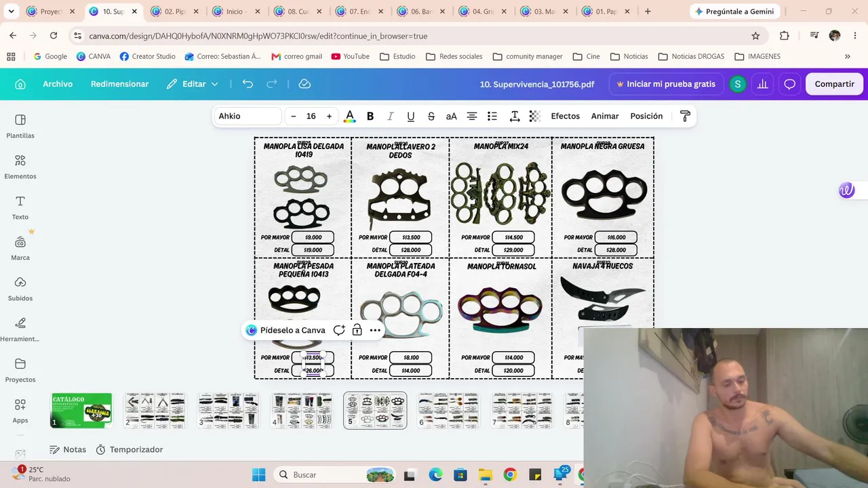Open the Temporizador timer
This screenshot has height=488, width=868.
tap(129, 449)
